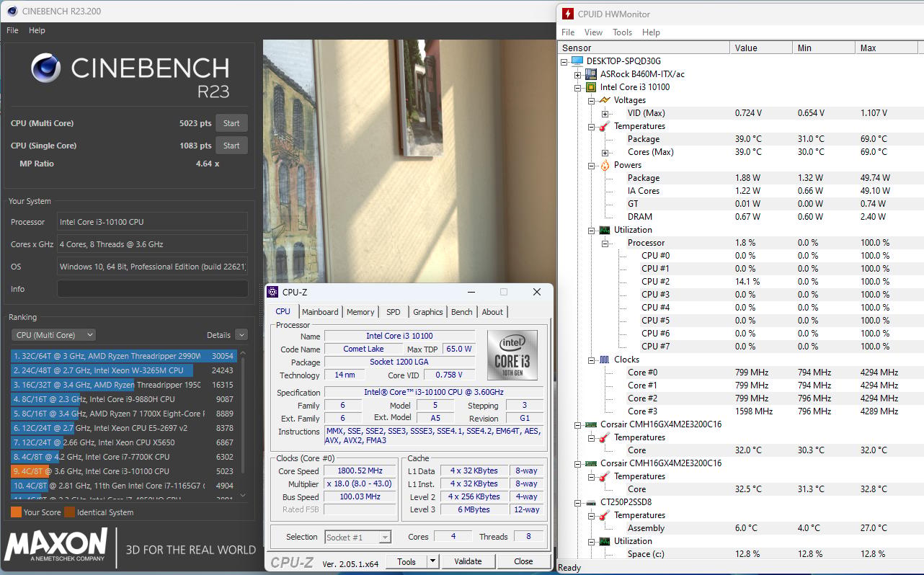Click the Maxon logo
The width and height of the screenshot is (924, 575).
point(56,545)
